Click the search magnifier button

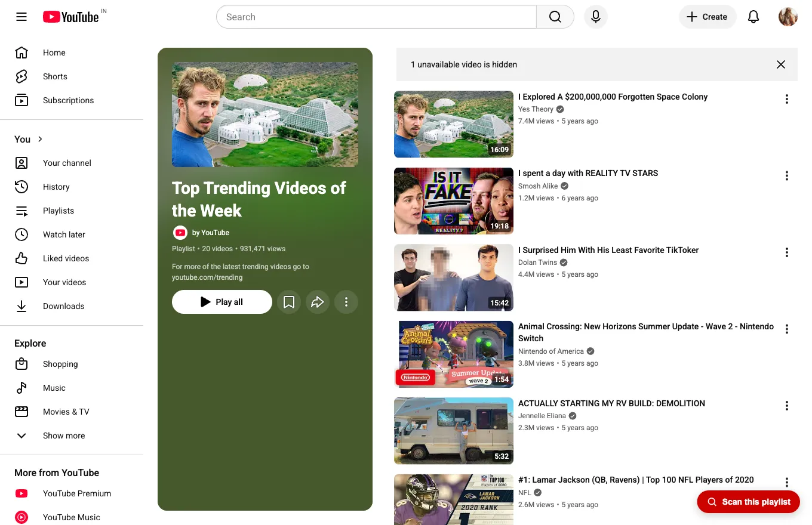pyautogui.click(x=555, y=17)
